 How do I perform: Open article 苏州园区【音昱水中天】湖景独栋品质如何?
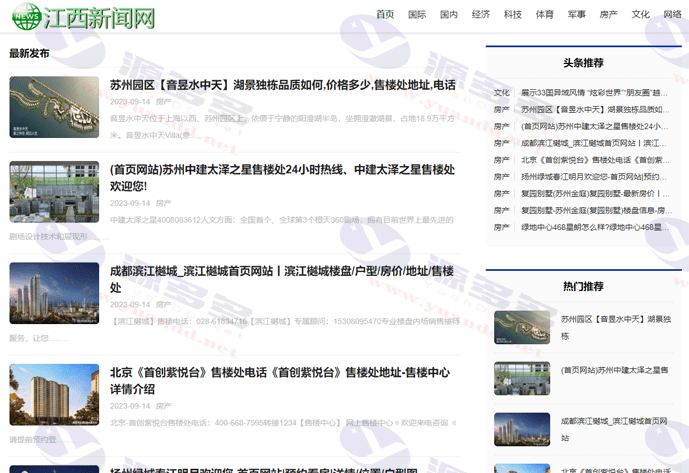(283, 85)
